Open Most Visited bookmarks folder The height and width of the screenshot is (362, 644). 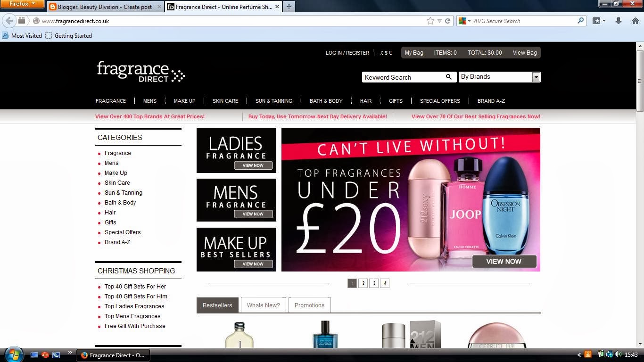pyautogui.click(x=22, y=35)
